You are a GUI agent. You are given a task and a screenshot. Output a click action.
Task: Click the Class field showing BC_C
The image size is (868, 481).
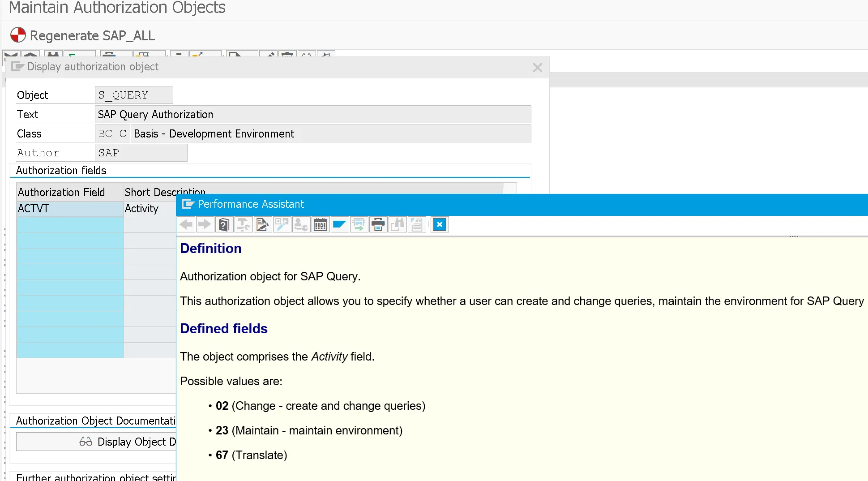click(x=112, y=133)
